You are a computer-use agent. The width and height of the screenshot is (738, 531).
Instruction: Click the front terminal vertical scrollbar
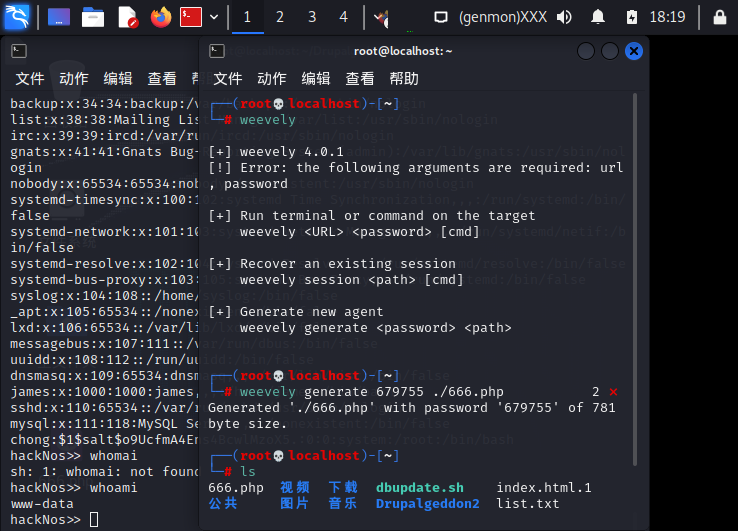pyautogui.click(x=635, y=280)
